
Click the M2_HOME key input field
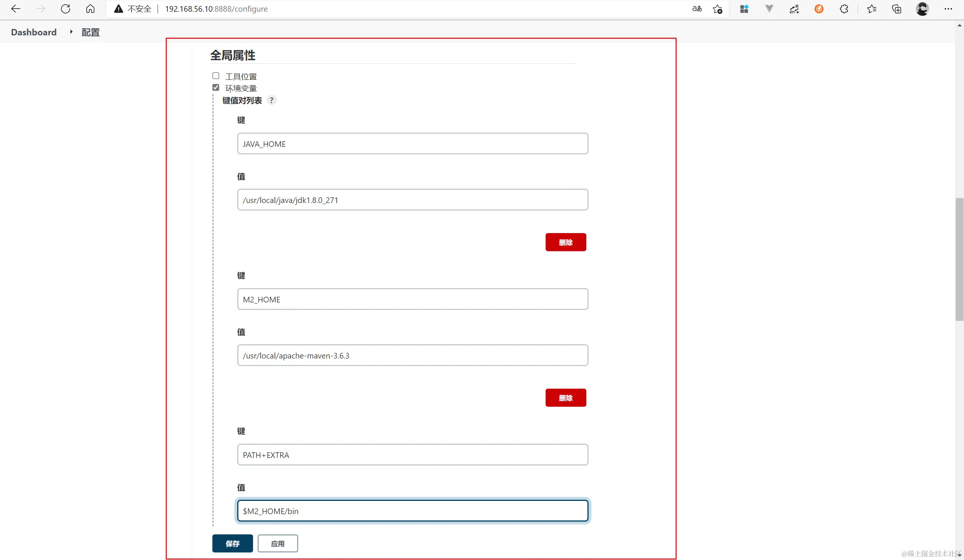[x=412, y=299]
